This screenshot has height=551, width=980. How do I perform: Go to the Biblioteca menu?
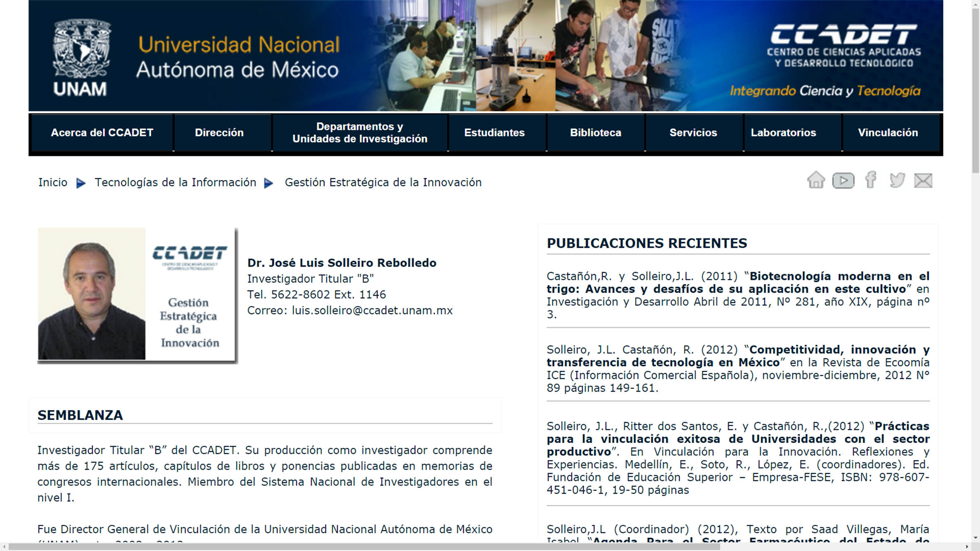pyautogui.click(x=595, y=133)
